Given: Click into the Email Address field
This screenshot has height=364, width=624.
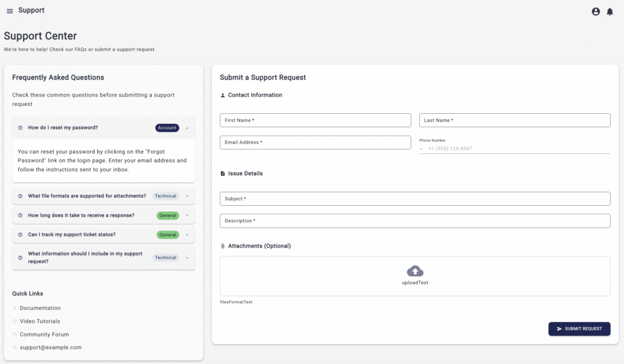Looking at the screenshot, I should click(x=315, y=142).
